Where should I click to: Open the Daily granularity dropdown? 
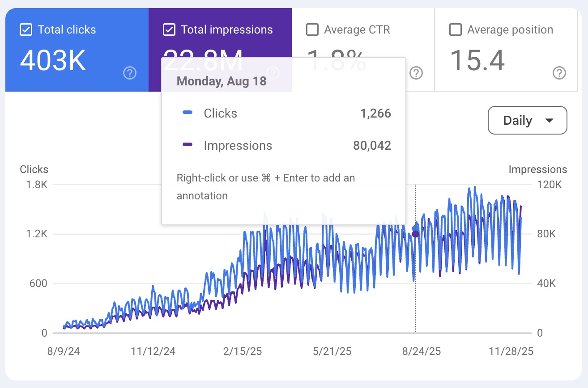pyautogui.click(x=527, y=120)
